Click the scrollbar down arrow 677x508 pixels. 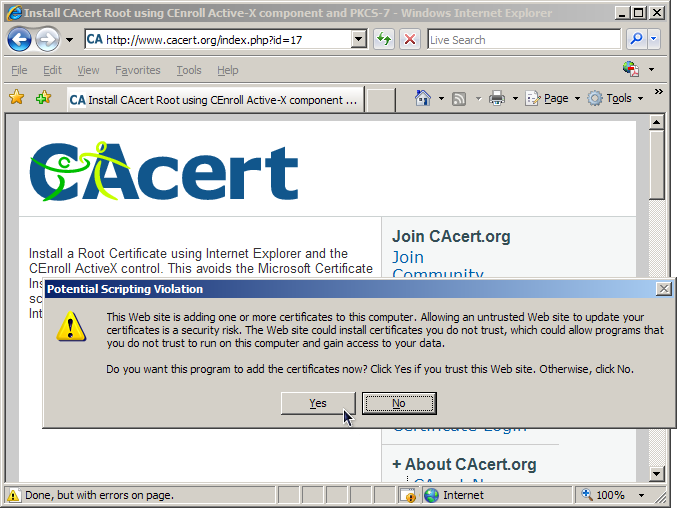pyautogui.click(x=656, y=473)
